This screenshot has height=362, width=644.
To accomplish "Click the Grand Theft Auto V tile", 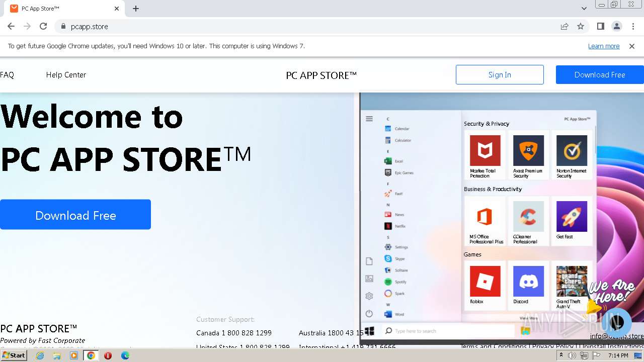I will [572, 286].
